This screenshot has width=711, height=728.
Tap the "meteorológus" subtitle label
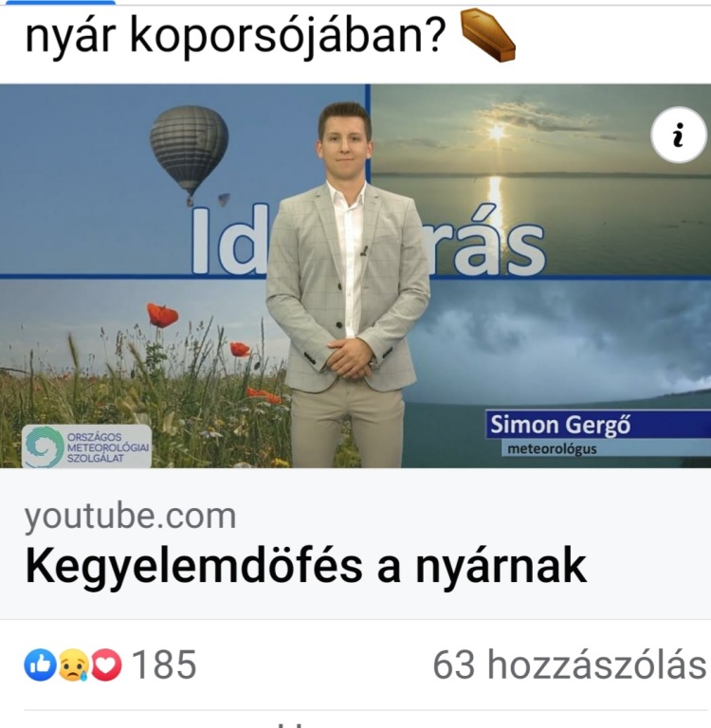point(552,449)
